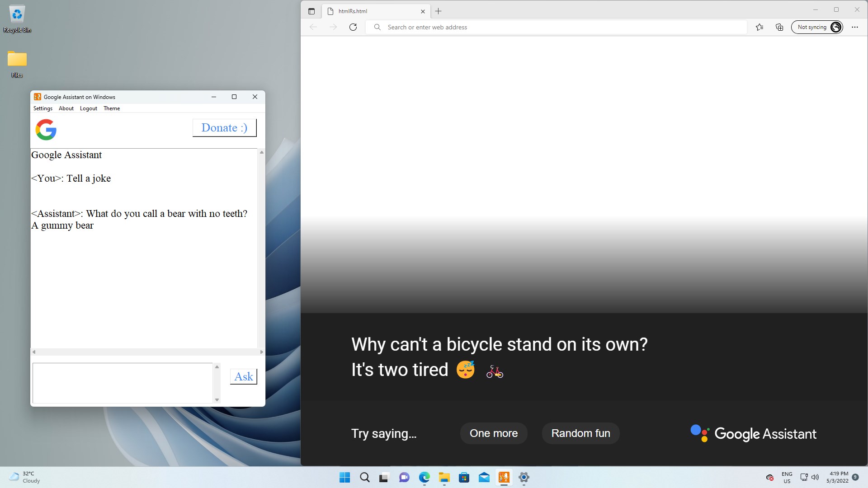This screenshot has height=488, width=868.
Task: Click the Google G logo
Action: click(x=46, y=130)
